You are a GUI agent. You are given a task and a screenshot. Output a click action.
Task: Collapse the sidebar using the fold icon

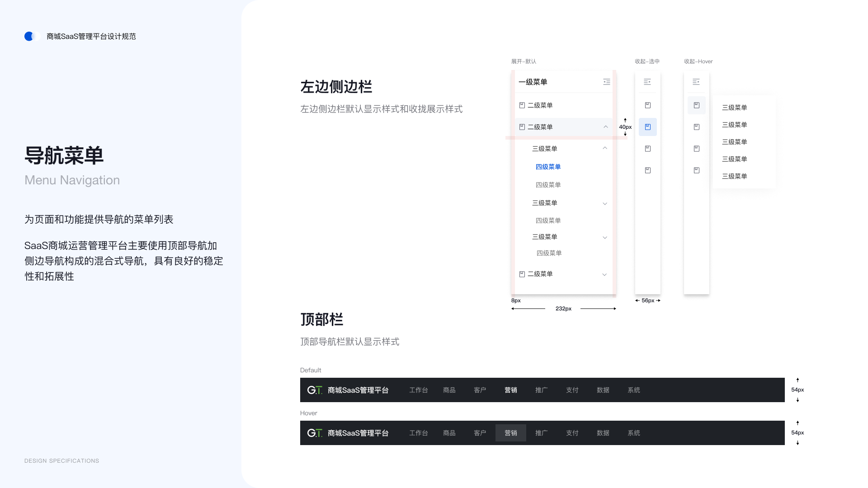[606, 82]
